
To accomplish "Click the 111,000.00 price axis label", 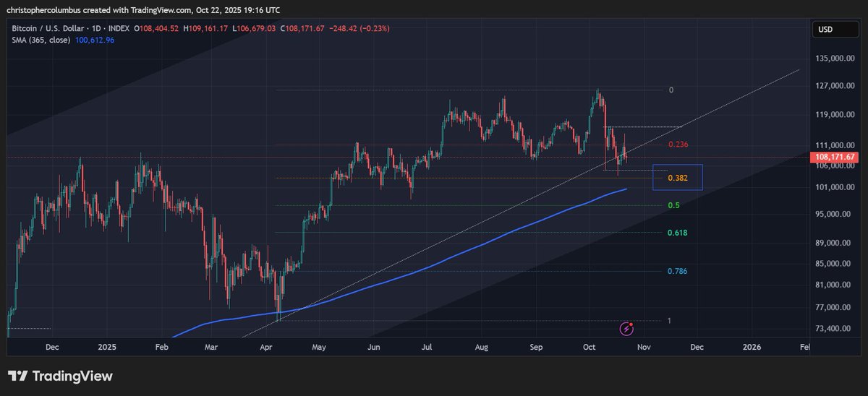I will click(x=835, y=145).
